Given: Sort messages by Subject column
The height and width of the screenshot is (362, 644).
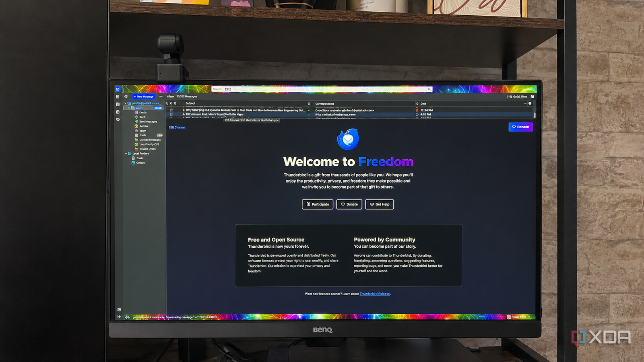Looking at the screenshot, I should click(190, 103).
